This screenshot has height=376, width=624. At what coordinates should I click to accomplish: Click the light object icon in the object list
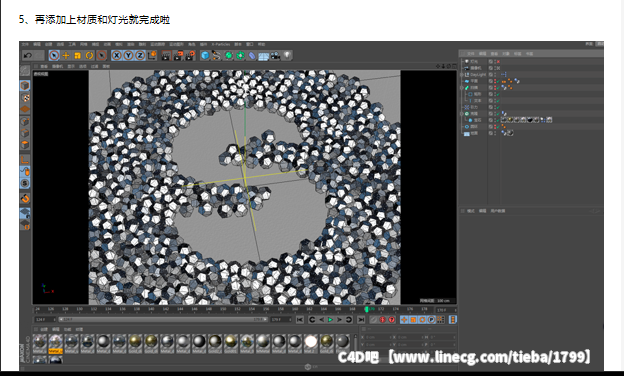pos(467,62)
